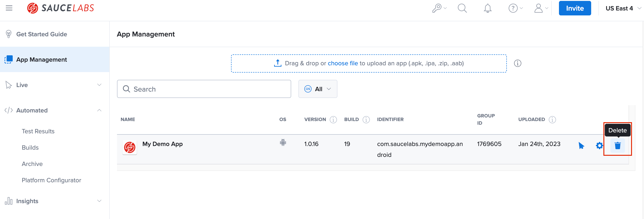Click the info icon next to VERSION
Screen dimensions: 644x219
click(x=333, y=119)
